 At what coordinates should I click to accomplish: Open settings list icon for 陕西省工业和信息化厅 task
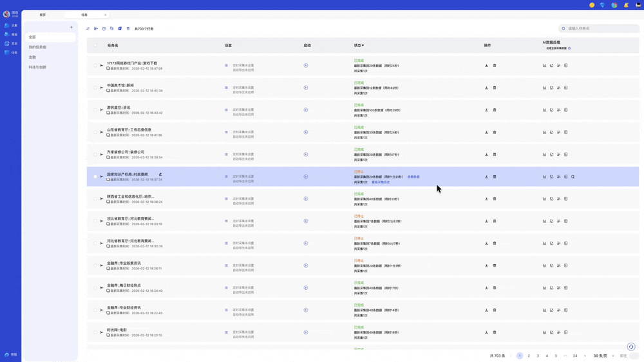click(226, 199)
